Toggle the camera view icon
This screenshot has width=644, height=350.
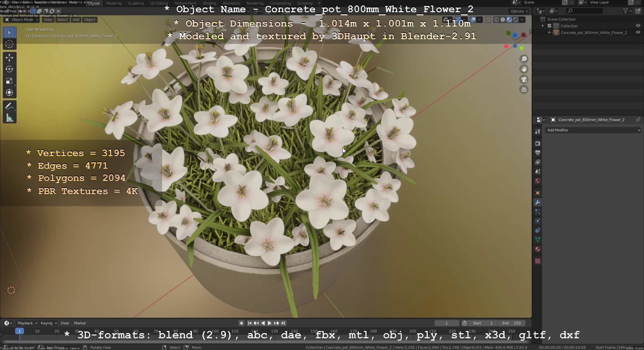[x=524, y=80]
